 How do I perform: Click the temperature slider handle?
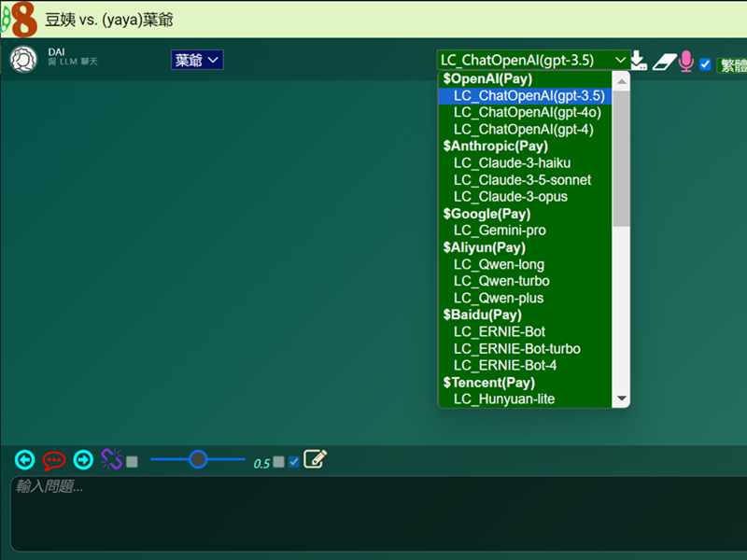198,458
